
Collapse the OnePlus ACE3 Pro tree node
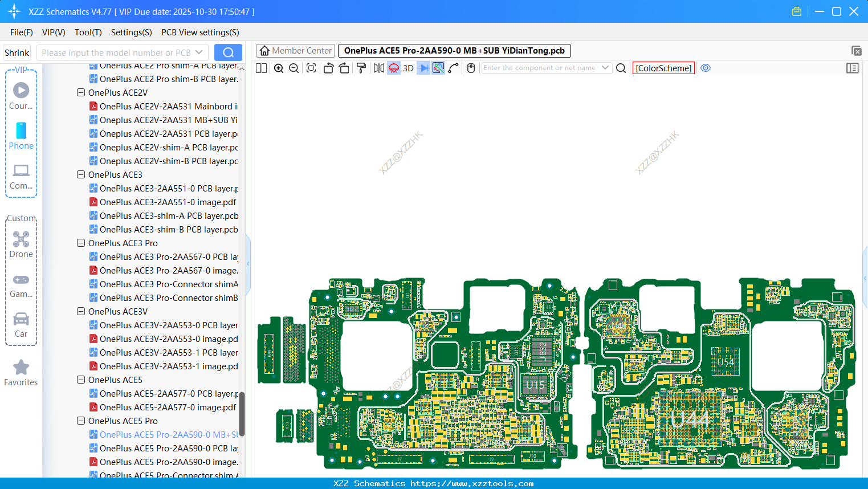point(81,243)
